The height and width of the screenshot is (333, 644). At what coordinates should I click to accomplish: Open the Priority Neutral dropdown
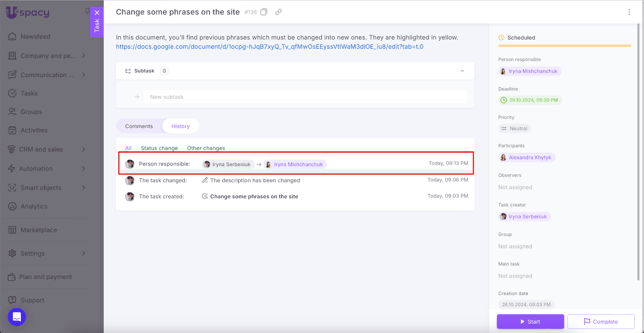(x=514, y=129)
